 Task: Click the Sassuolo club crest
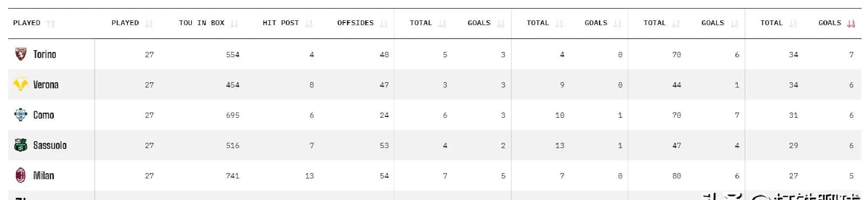tap(20, 145)
